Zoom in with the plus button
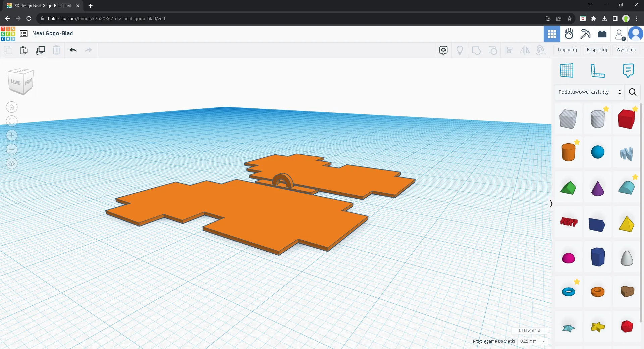644x349 pixels. (x=12, y=135)
